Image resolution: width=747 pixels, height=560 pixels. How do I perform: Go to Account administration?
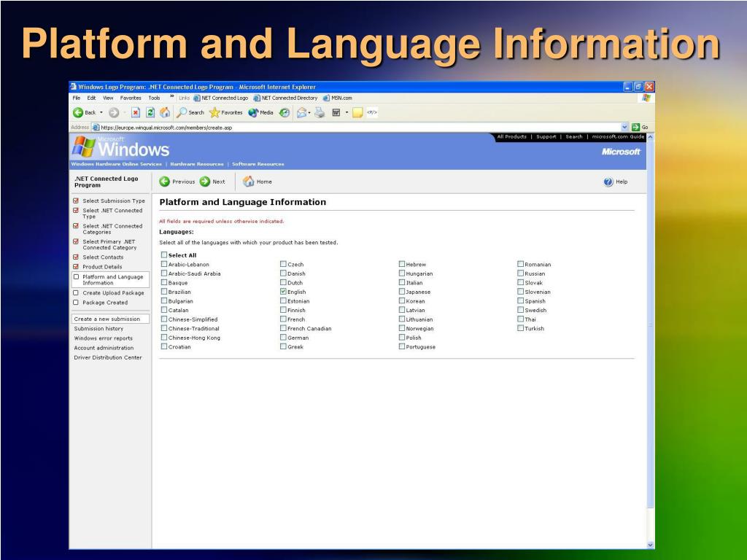(104, 348)
